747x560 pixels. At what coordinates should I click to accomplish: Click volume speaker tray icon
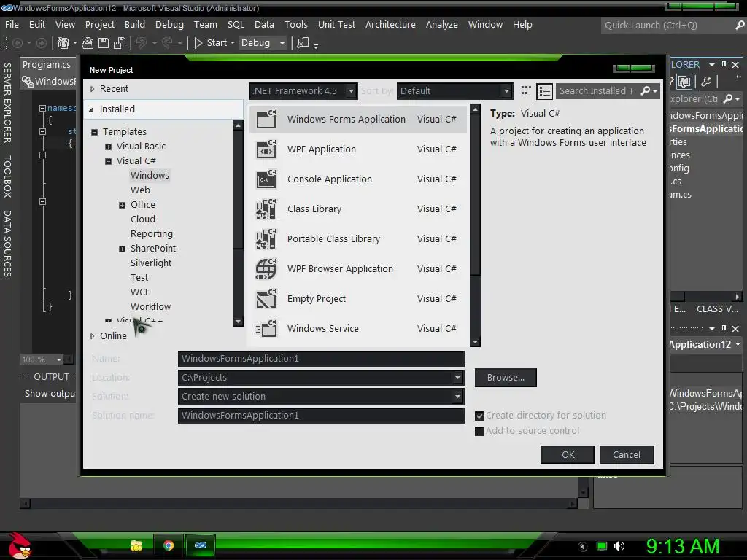coord(619,546)
